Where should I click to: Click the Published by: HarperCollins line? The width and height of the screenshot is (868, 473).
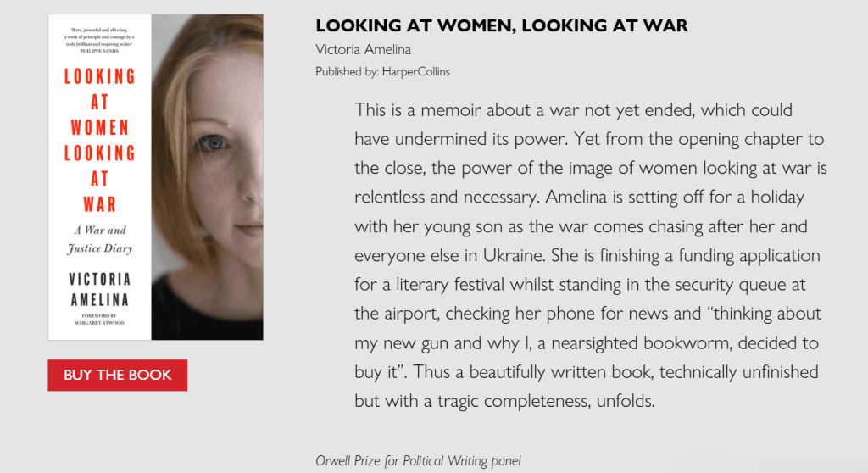(382, 72)
